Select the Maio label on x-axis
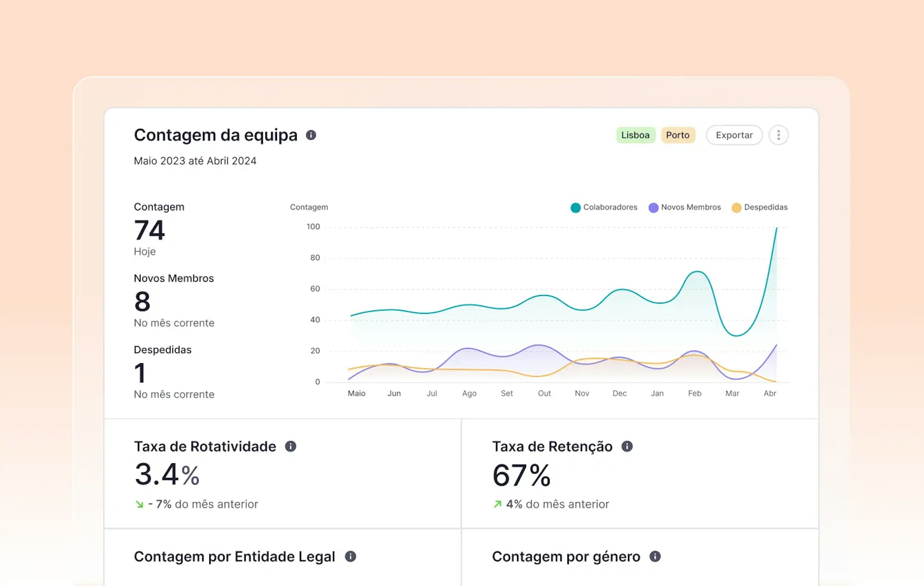This screenshot has height=586, width=924. point(356,394)
